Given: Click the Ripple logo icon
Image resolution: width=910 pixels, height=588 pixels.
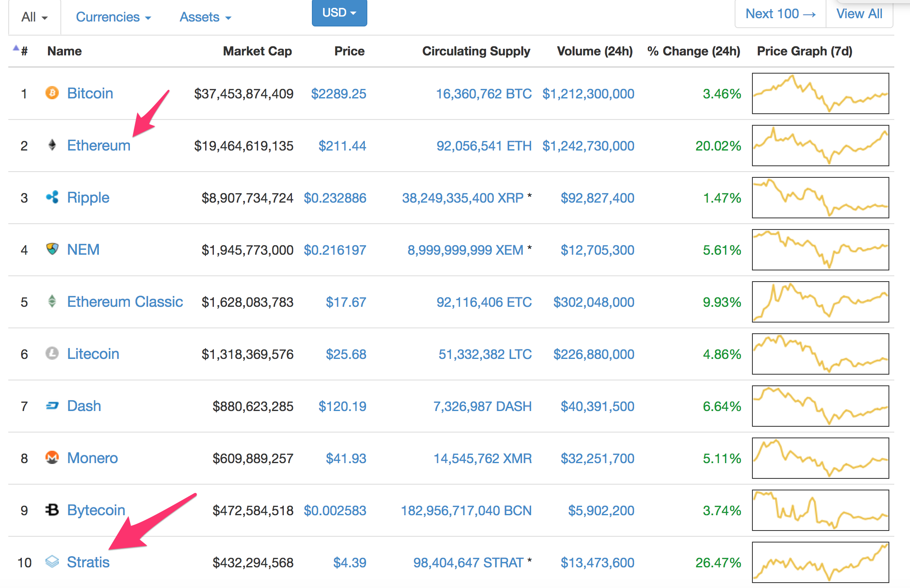Looking at the screenshot, I should pos(52,197).
